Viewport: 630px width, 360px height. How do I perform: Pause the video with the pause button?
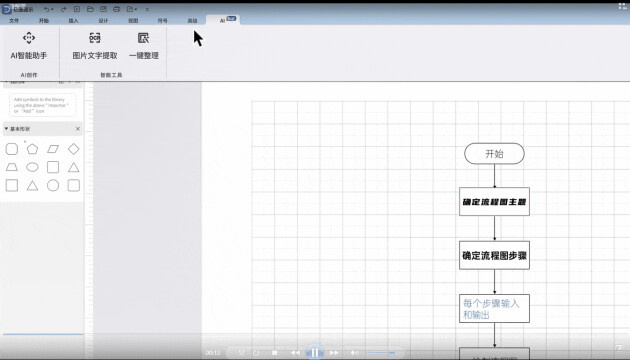[315, 352]
